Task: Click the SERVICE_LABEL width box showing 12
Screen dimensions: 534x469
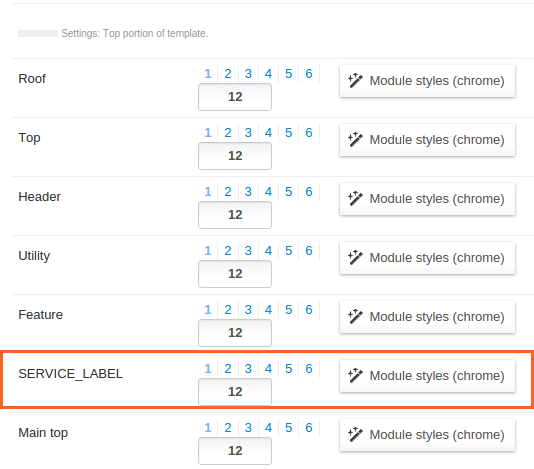Action: tap(235, 392)
